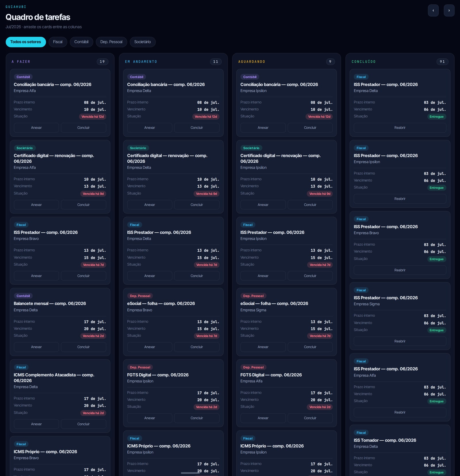
Task: Open ISS Tomador Empresa Delta card title
Action: (x=385, y=440)
